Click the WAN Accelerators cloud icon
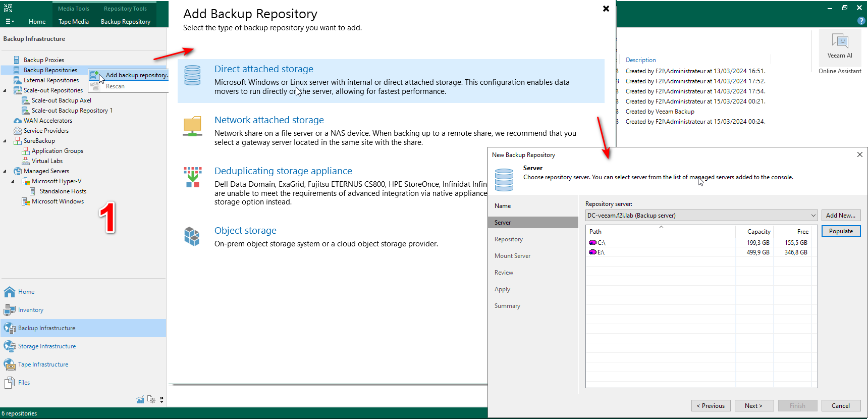The width and height of the screenshot is (868, 419). [x=17, y=121]
